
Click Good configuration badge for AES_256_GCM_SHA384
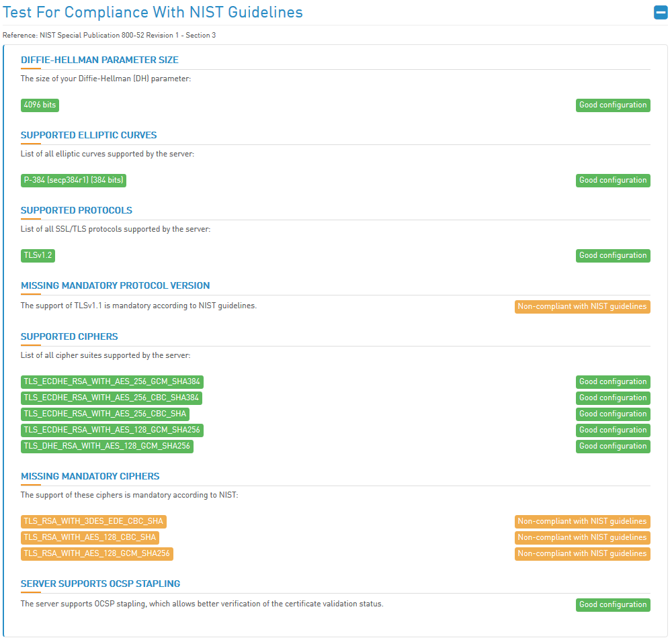[613, 381]
